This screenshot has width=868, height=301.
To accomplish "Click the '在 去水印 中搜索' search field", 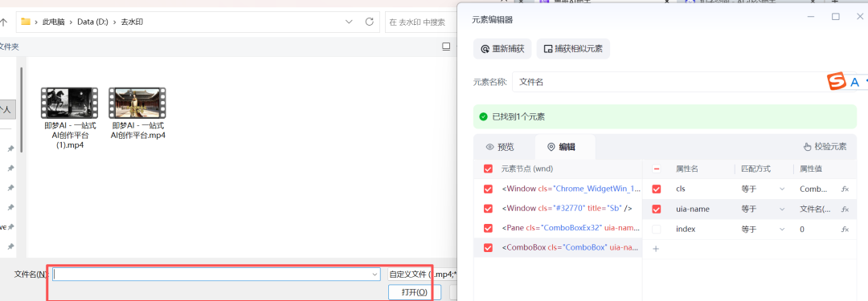I will (420, 22).
